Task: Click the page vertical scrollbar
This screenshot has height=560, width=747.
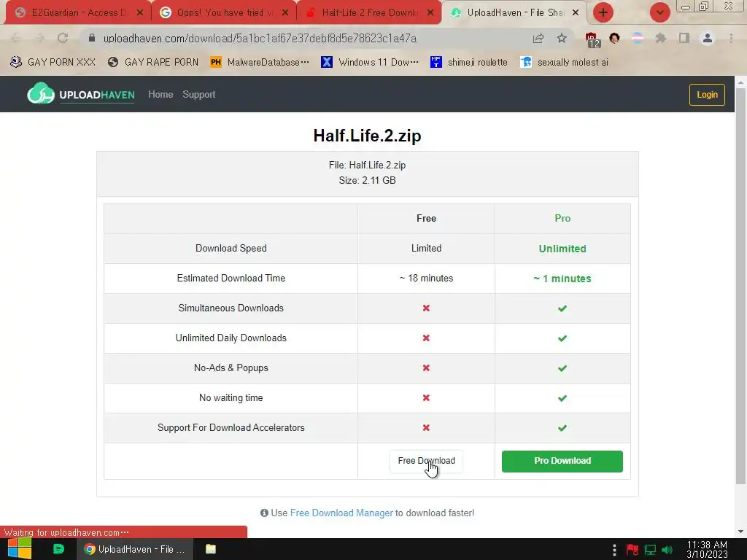Action: [x=741, y=286]
